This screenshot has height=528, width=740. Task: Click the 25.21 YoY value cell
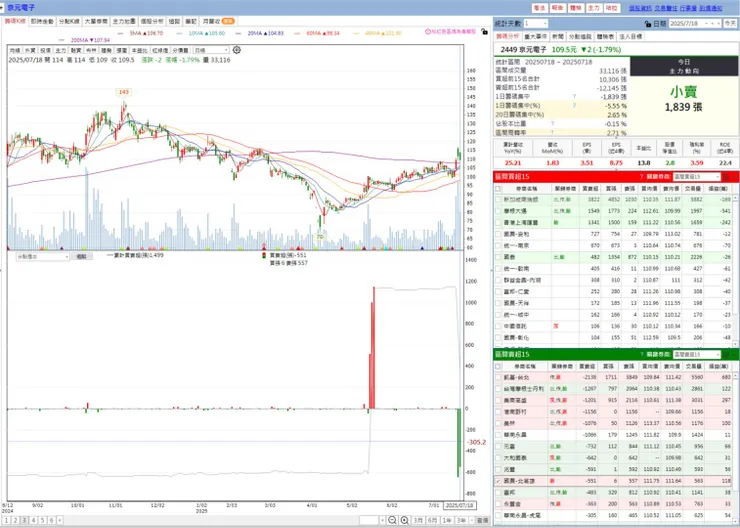click(x=513, y=163)
